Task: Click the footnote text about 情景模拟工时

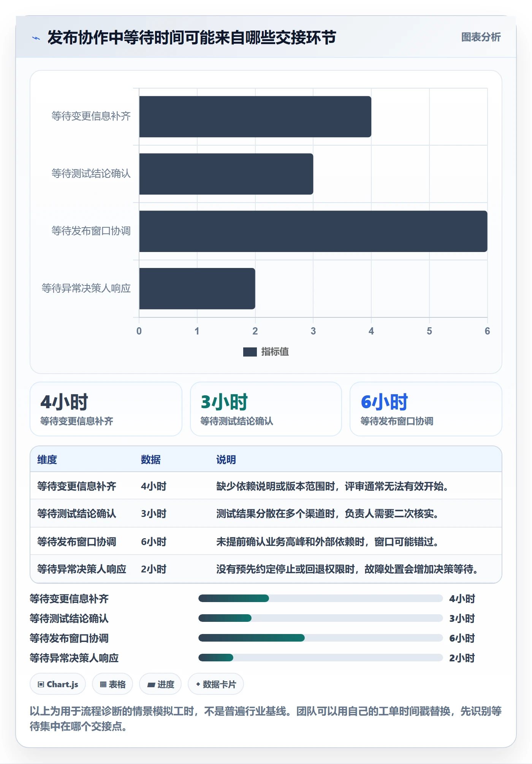Action: click(x=266, y=719)
